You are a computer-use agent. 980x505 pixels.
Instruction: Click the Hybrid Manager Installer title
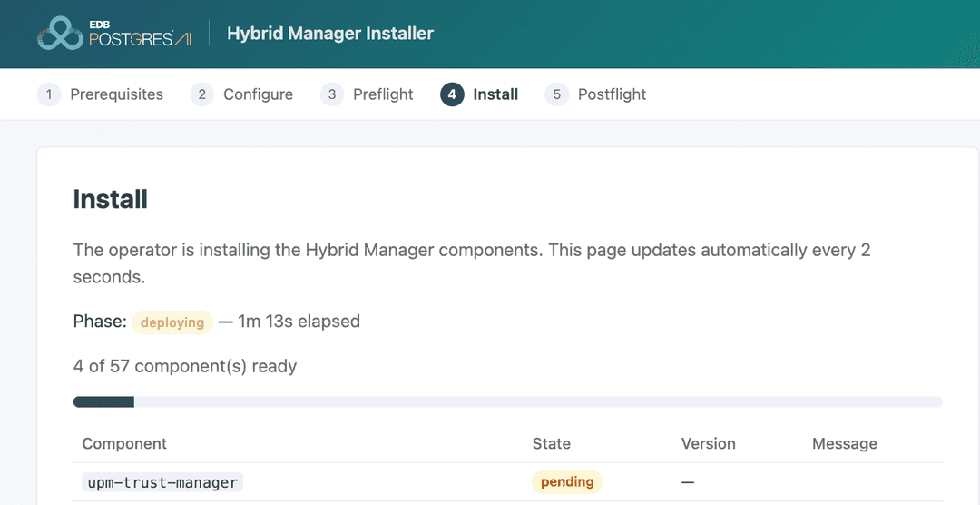[x=330, y=34]
